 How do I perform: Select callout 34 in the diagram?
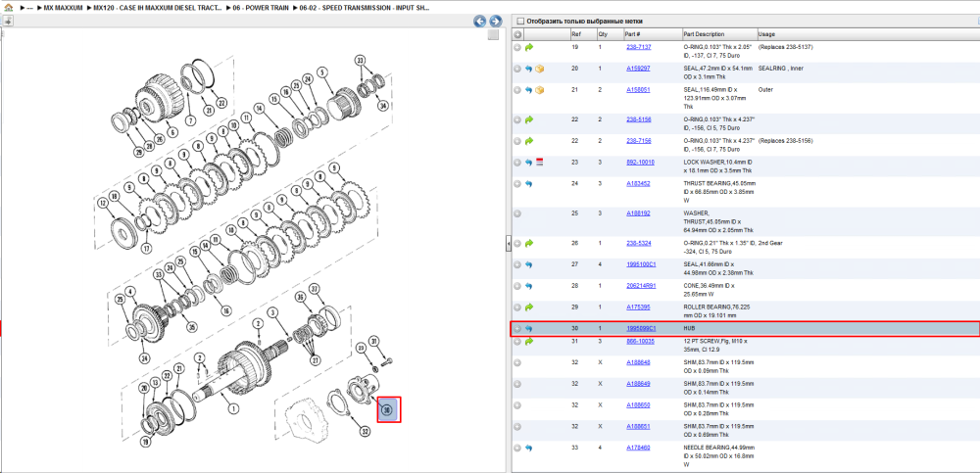click(x=382, y=105)
